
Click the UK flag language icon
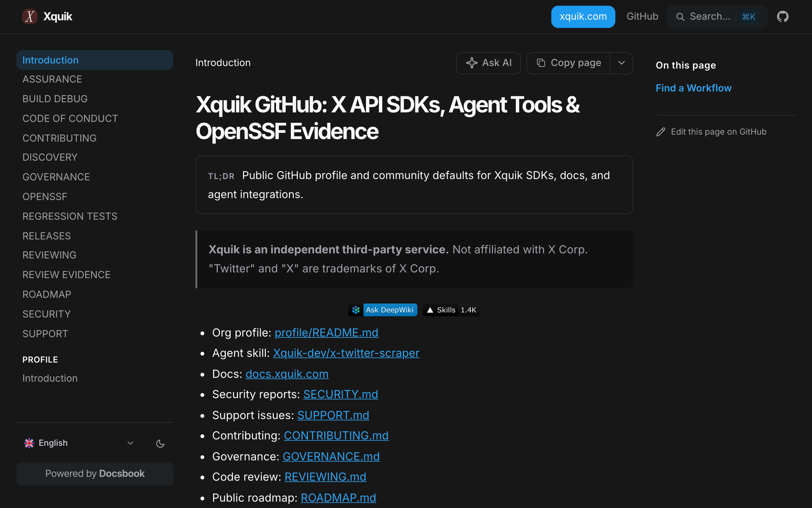(x=29, y=443)
